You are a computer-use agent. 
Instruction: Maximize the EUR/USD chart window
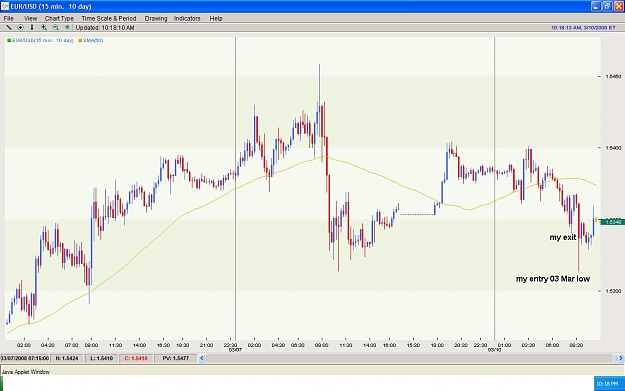click(x=607, y=6)
